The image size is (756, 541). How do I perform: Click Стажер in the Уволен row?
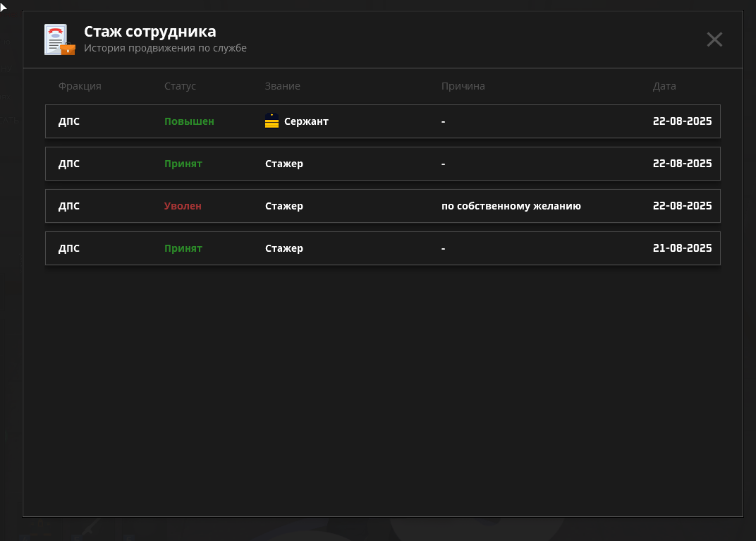click(284, 206)
